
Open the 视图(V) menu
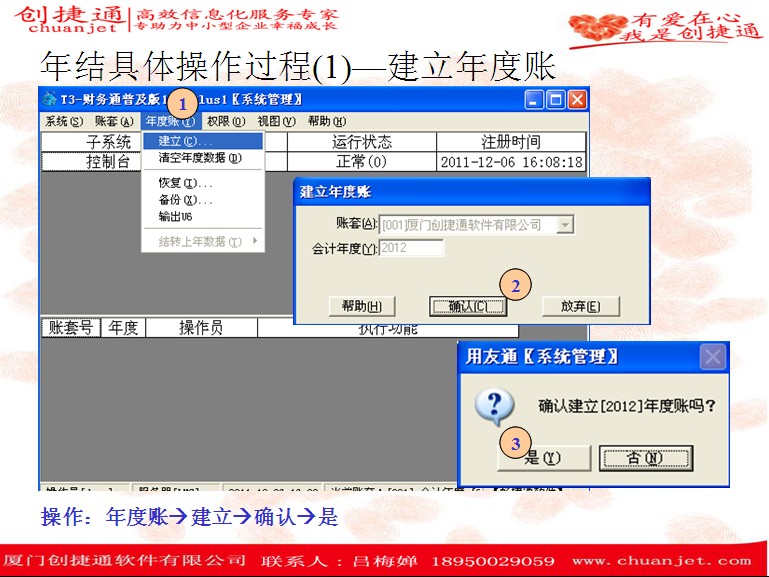pos(277,121)
